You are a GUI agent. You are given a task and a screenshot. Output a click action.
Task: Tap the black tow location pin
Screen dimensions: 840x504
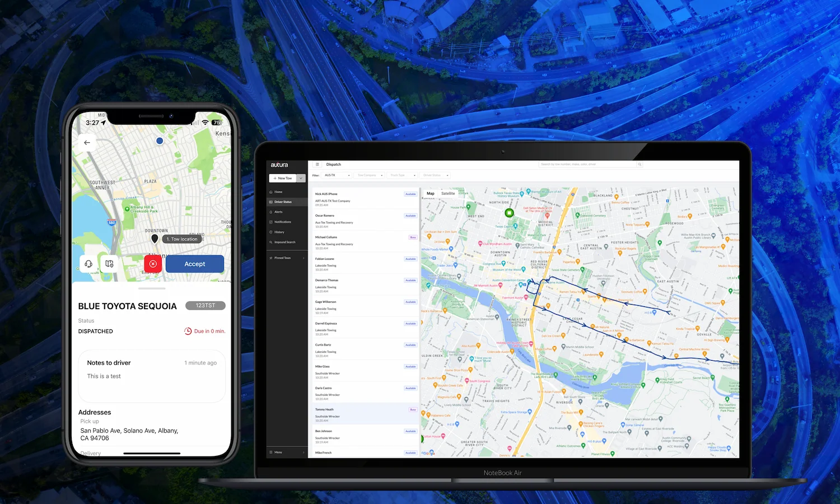[155, 239]
